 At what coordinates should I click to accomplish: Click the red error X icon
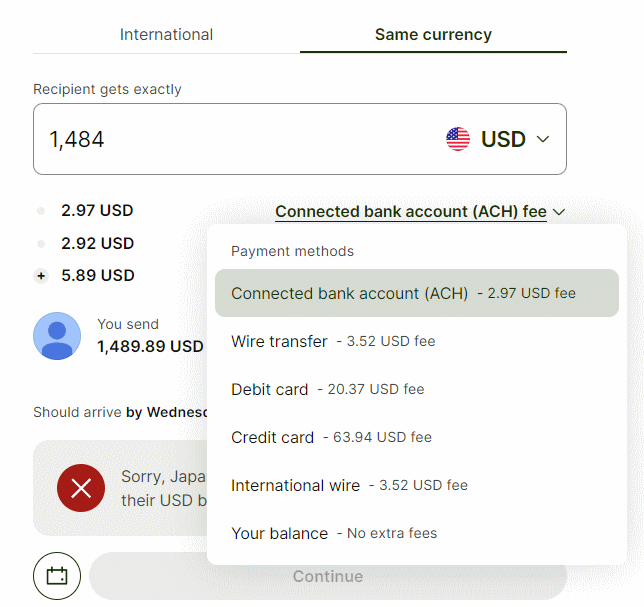click(81, 488)
